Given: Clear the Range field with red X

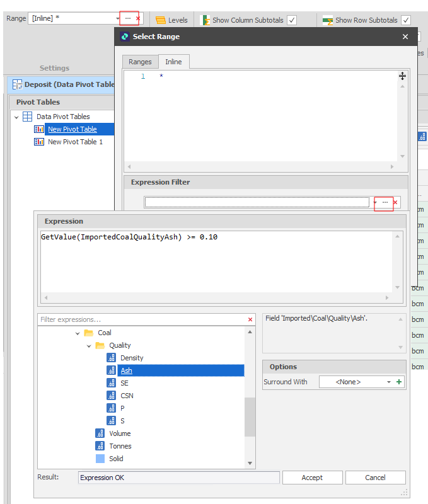Looking at the screenshot, I should coord(138,19).
